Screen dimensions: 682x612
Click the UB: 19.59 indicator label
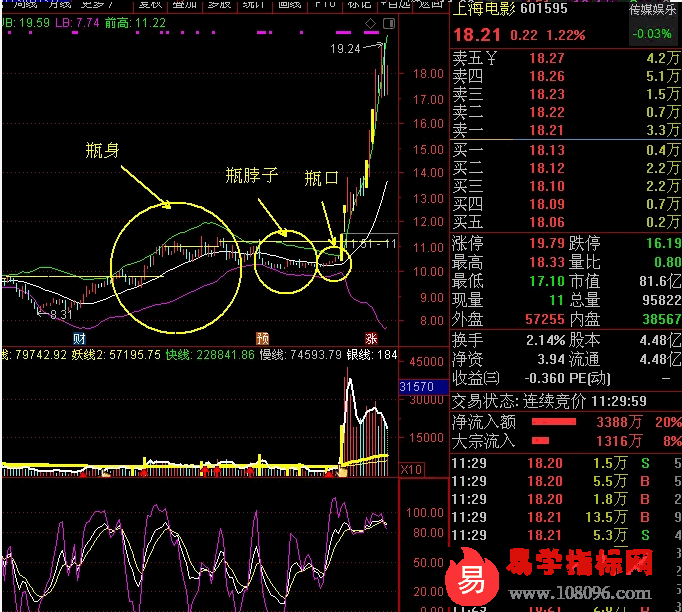pos(26,23)
